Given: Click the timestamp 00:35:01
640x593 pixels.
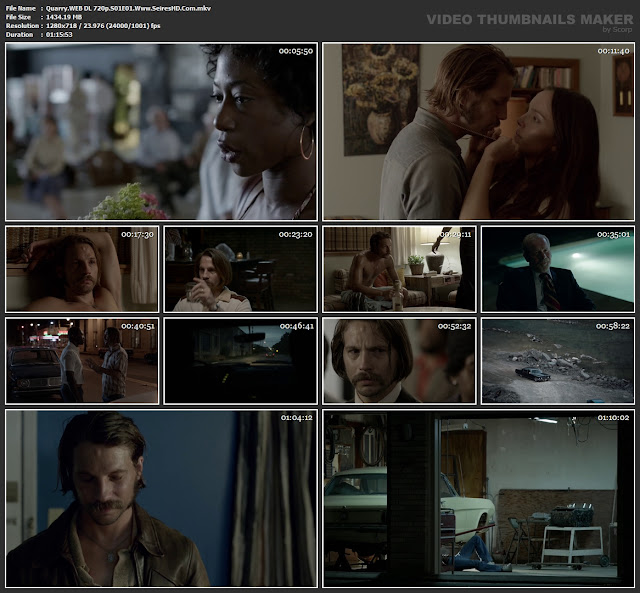Looking at the screenshot, I should (613, 235).
